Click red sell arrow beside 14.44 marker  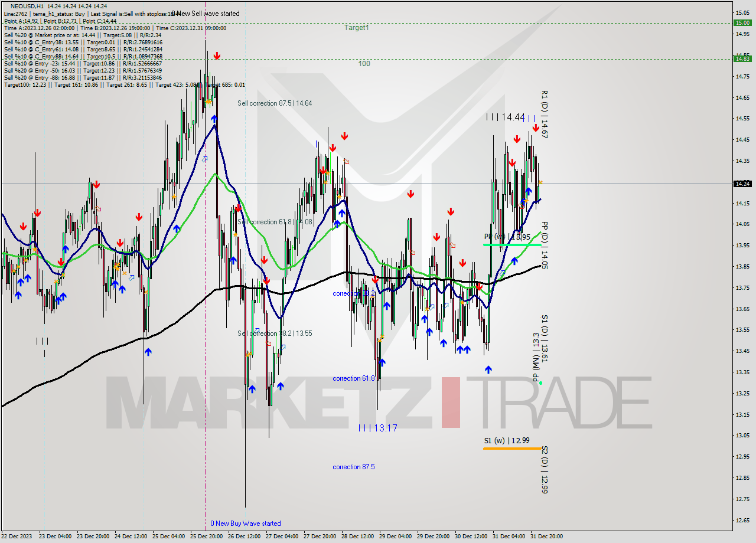click(x=536, y=127)
